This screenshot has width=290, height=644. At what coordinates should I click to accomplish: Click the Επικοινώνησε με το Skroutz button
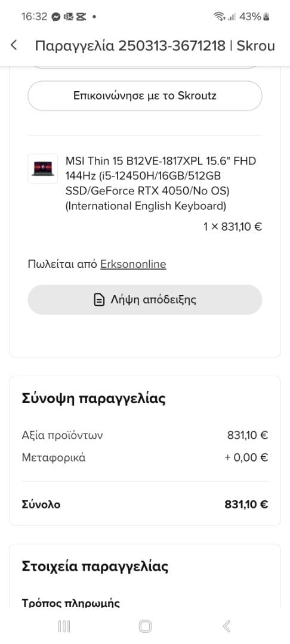(145, 95)
